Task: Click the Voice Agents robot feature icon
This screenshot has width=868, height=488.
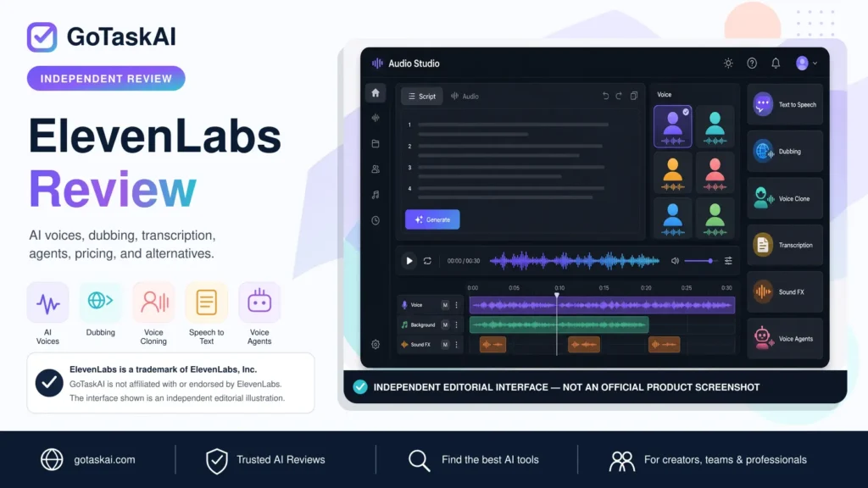Action: (x=259, y=302)
